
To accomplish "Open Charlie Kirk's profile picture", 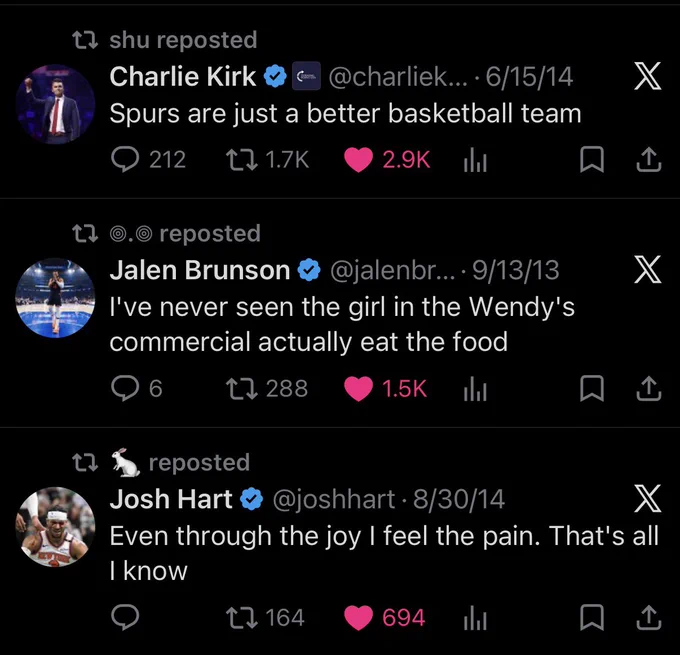I will coord(55,104).
